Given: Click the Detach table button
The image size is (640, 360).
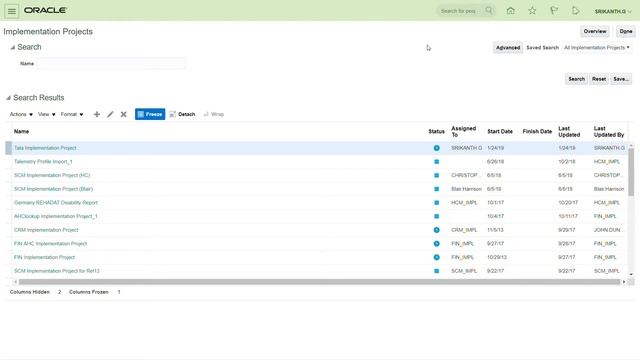Looking at the screenshot, I should click(x=182, y=114).
